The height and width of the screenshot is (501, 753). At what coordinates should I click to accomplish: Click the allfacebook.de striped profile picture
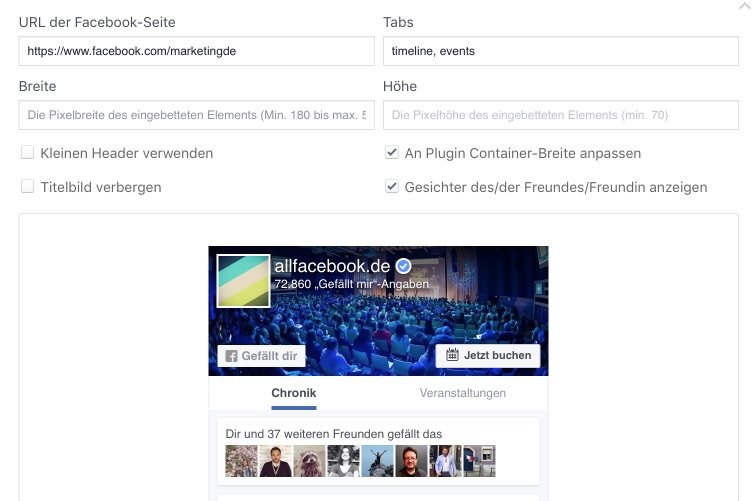[243, 281]
